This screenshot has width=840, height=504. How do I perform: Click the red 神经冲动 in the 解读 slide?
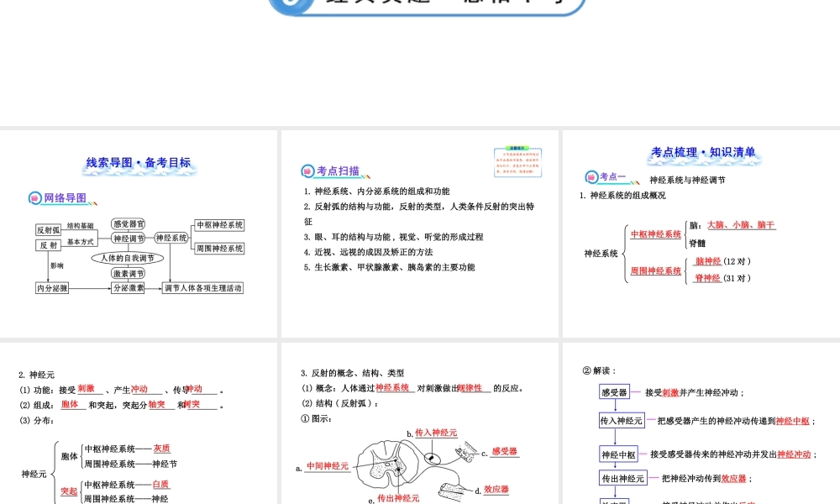(x=794, y=454)
